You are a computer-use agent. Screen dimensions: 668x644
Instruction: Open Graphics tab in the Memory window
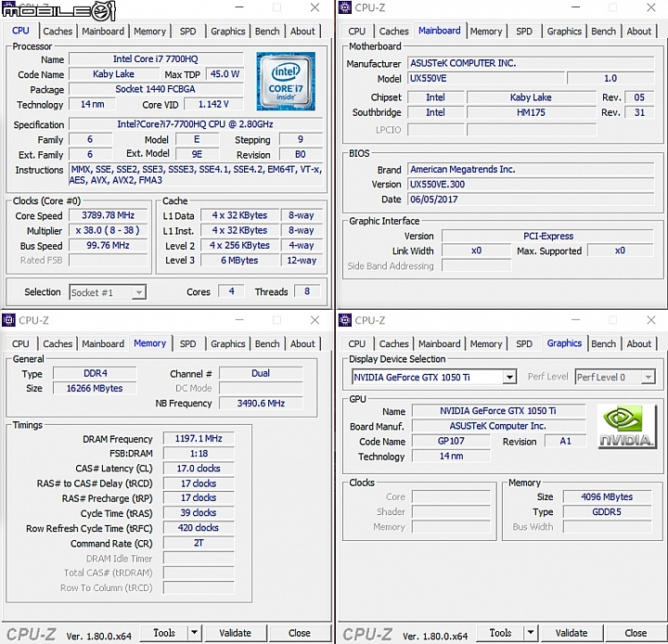pos(228,343)
